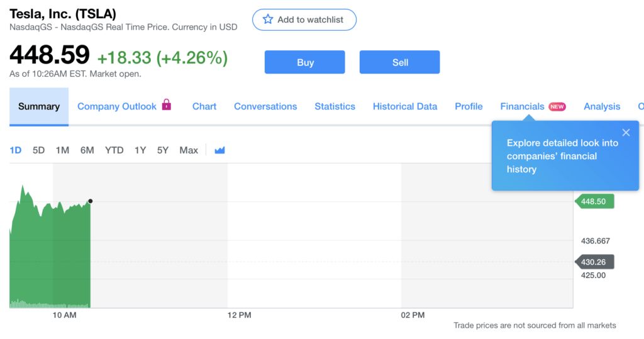Click the Tesla, Inc. (TSLA) heading
644x339 pixels.
point(63,14)
